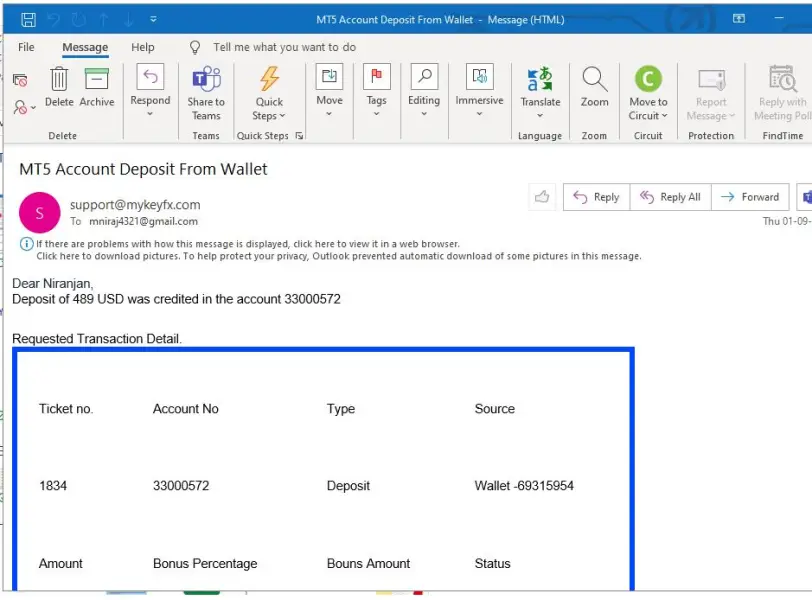Click the Forward button
Image resolution: width=812 pixels, height=600 pixels.
(750, 197)
